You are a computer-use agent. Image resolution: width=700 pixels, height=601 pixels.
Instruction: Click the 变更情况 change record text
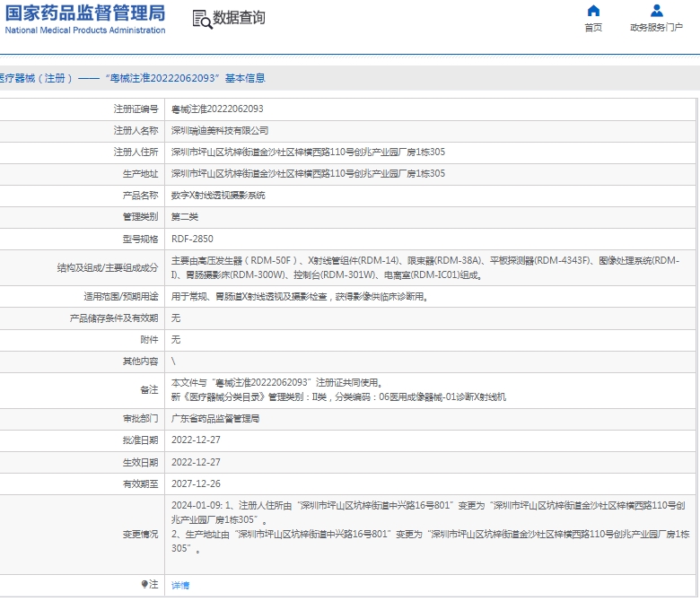431,527
